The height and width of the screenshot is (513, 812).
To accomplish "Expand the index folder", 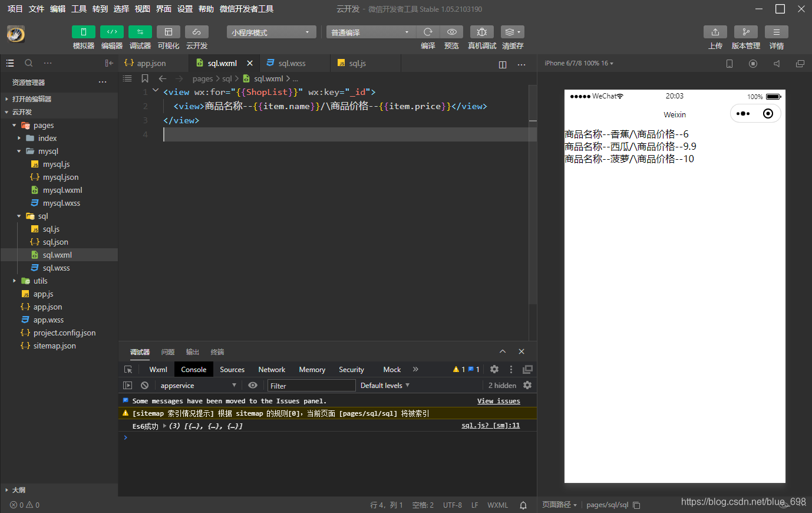I will pos(59,138).
